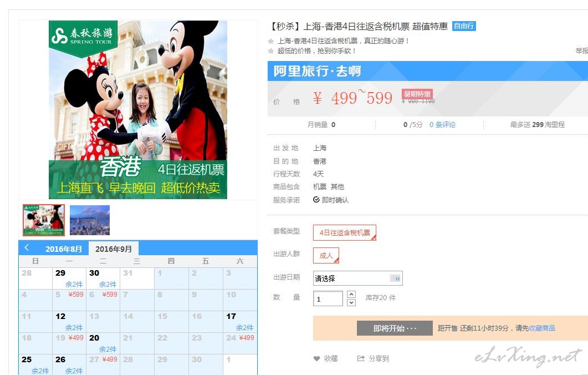
Task: Click the 月销量 0 sales text
Action: click(x=321, y=125)
